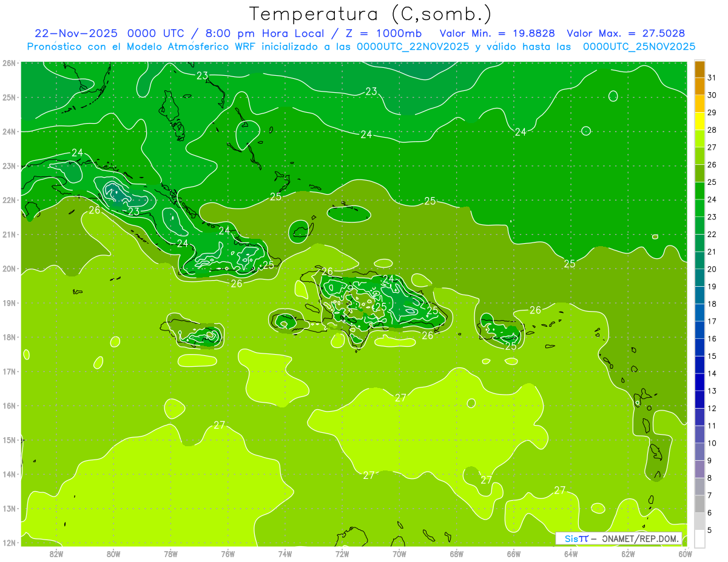Click the latitude label "26N"
Viewport: 728px width, 562px height.
(8, 63)
